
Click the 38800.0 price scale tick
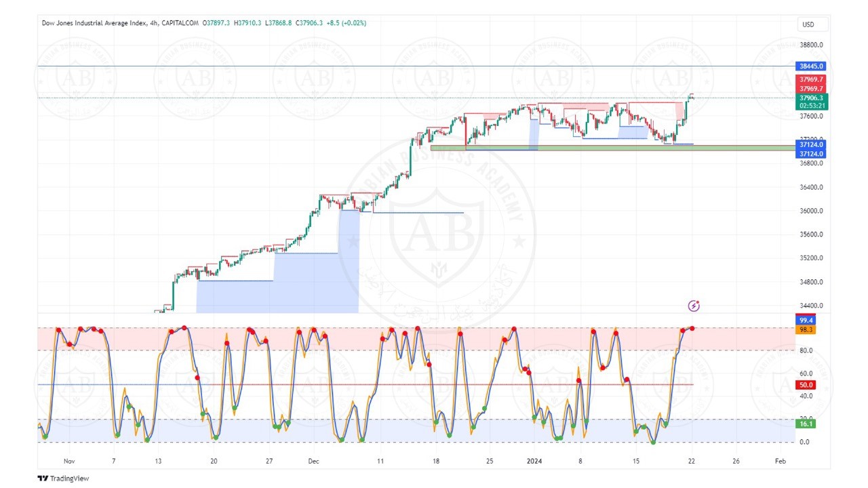[811, 45]
